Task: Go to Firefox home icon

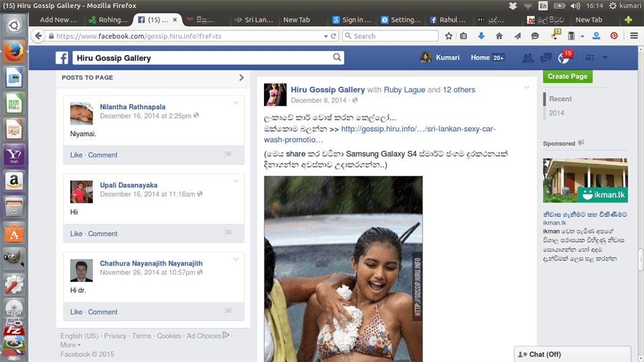Action: point(499,36)
